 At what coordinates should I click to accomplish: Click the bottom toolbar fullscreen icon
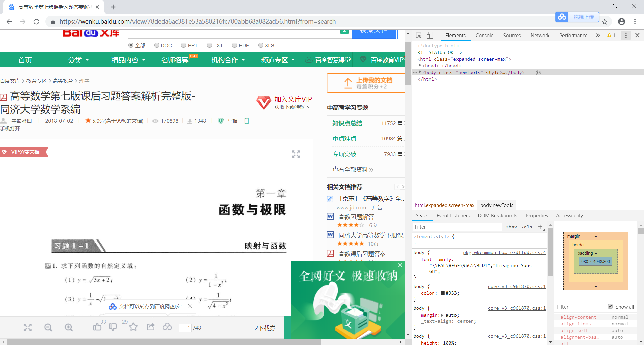28,327
